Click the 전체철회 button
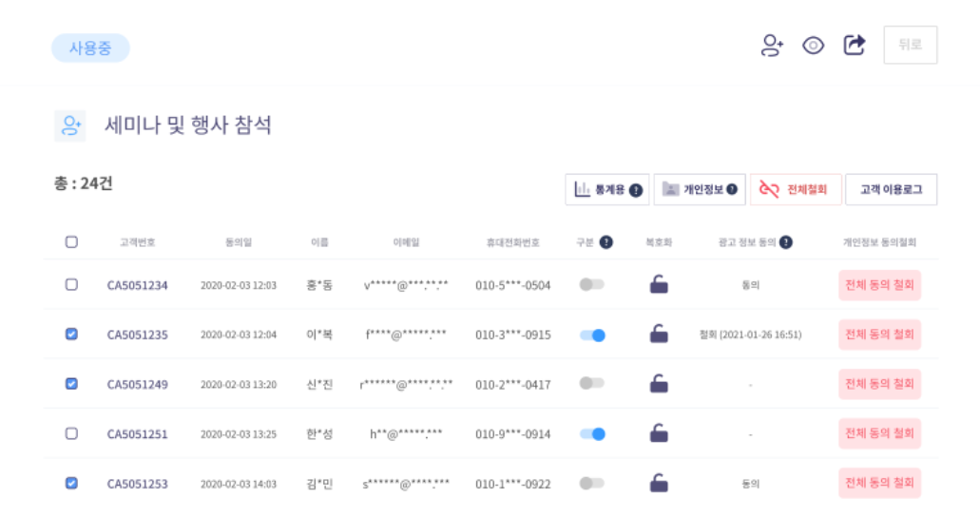980x517 pixels. [x=796, y=189]
